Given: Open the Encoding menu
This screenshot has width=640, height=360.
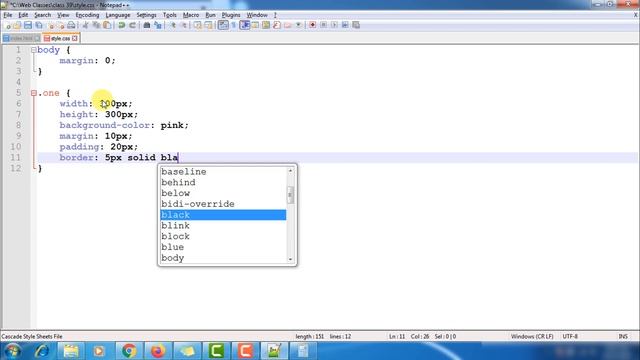Looking at the screenshot, I should click(87, 15).
